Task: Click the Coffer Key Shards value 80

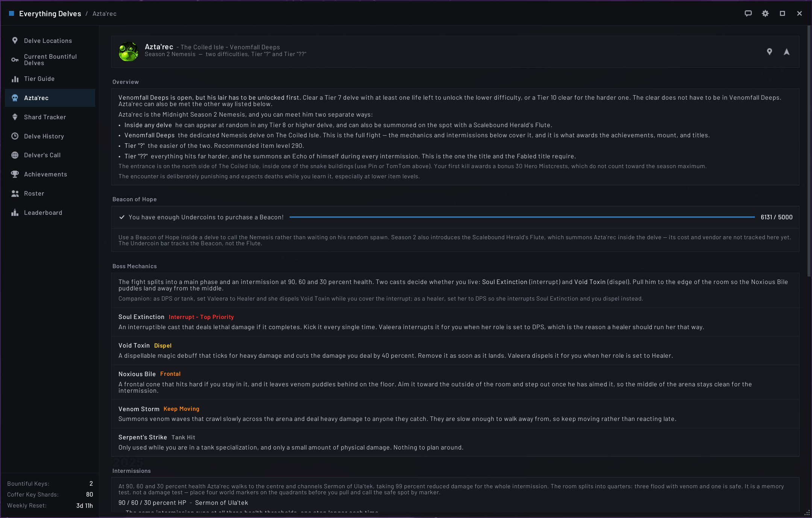Action: 90,494
